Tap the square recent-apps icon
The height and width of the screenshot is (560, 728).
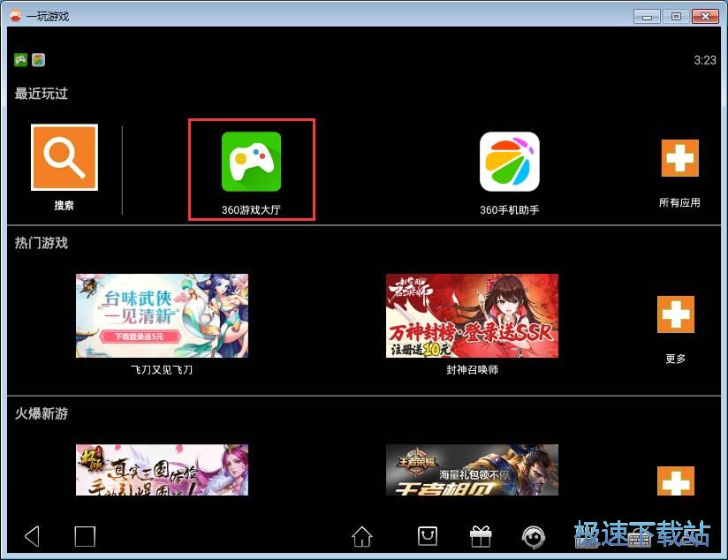(85, 536)
